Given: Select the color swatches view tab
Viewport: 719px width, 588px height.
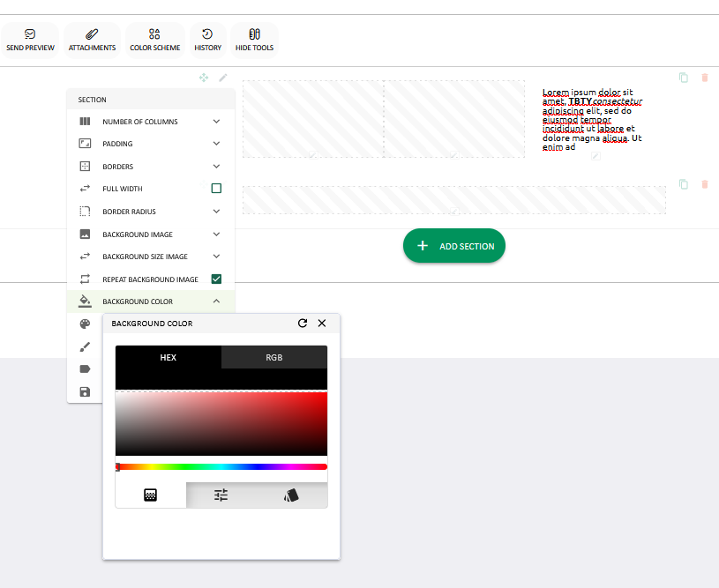Looking at the screenshot, I should [292, 495].
